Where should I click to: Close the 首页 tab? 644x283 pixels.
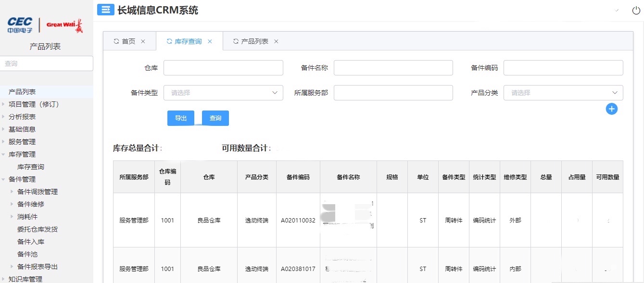coord(143,41)
